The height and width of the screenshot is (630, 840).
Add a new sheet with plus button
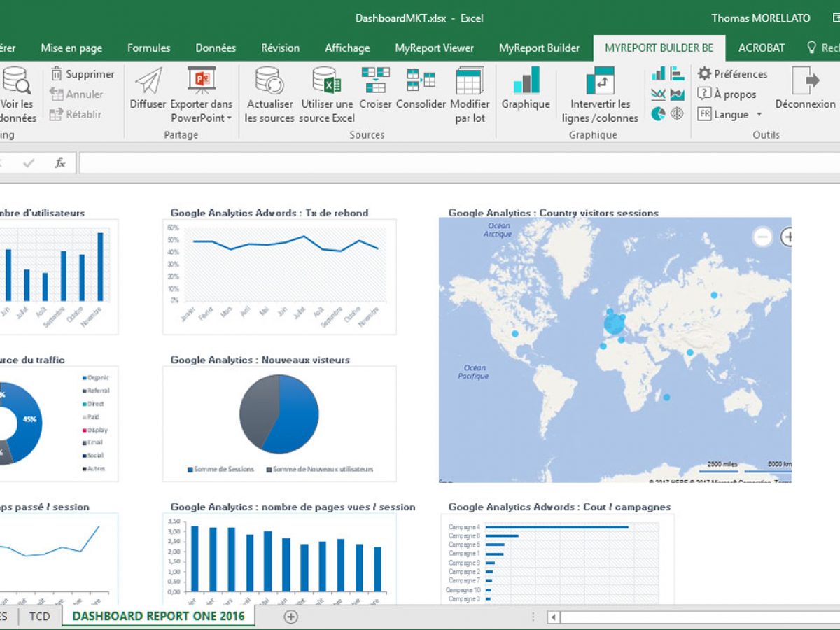pos(291,617)
